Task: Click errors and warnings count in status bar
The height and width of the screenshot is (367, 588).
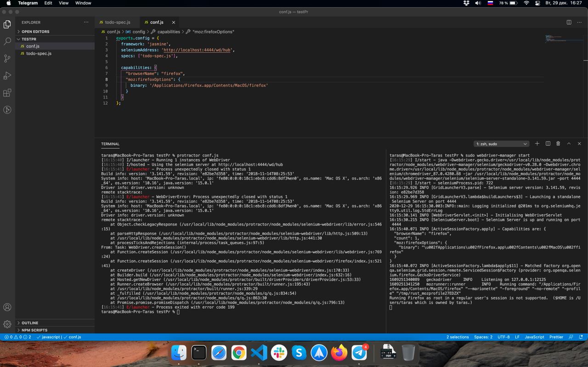Action: [x=18, y=337]
